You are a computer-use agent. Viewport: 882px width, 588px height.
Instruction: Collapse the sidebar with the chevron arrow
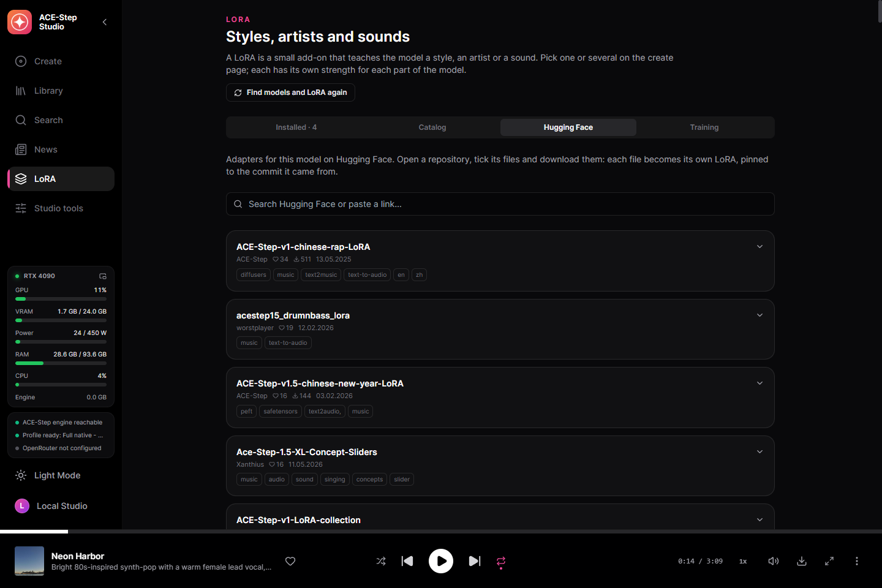pyautogui.click(x=105, y=22)
